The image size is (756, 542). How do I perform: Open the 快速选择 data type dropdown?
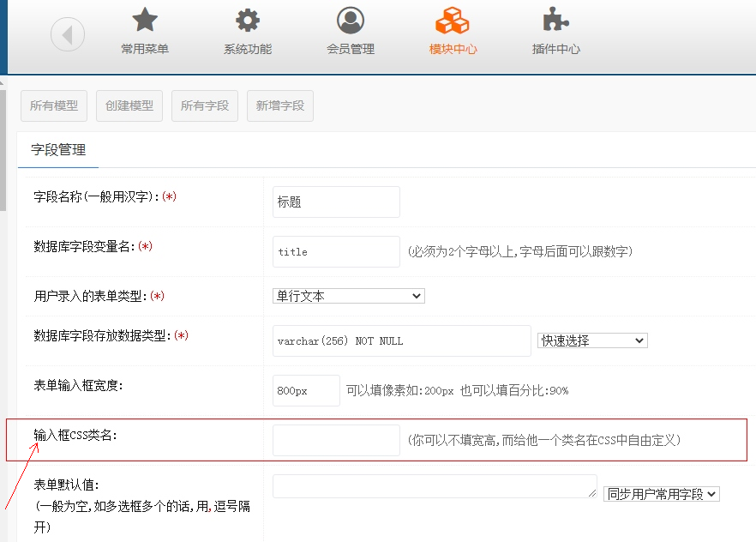point(591,340)
